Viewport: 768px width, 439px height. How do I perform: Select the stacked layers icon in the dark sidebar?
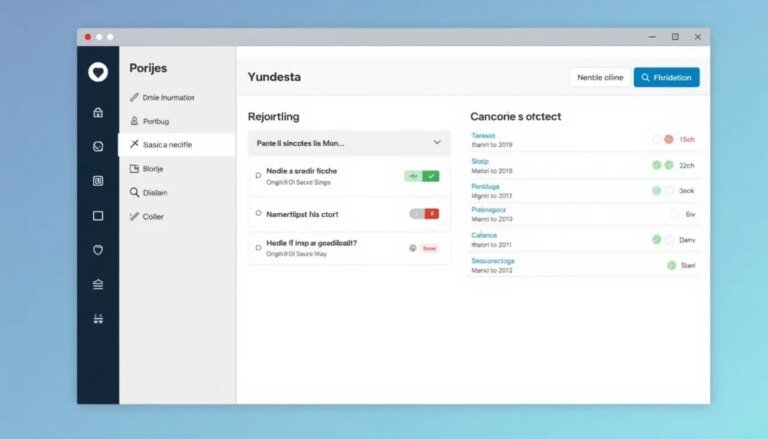[x=98, y=284]
